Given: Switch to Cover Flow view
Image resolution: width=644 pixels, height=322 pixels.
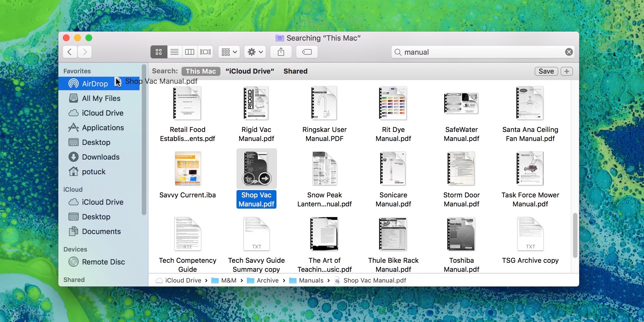Looking at the screenshot, I should 205,52.
